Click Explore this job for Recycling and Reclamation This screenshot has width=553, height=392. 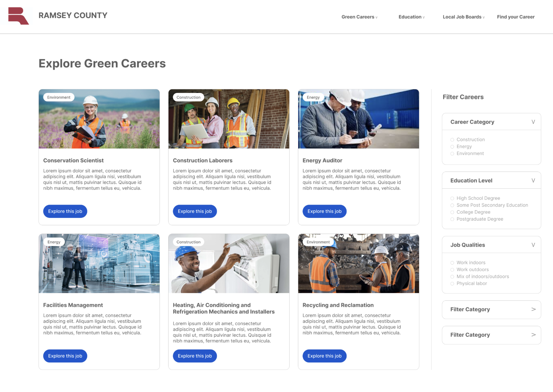(x=324, y=356)
